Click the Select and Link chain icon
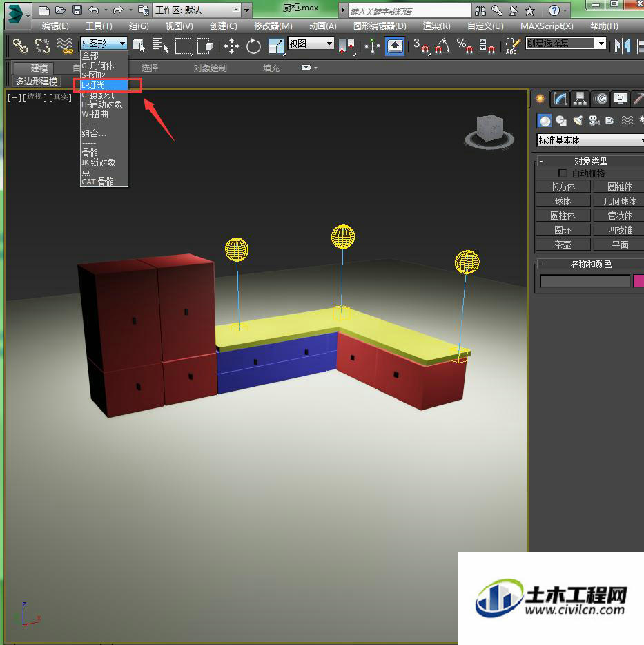Viewport: 644px width, 645px height. pyautogui.click(x=20, y=46)
